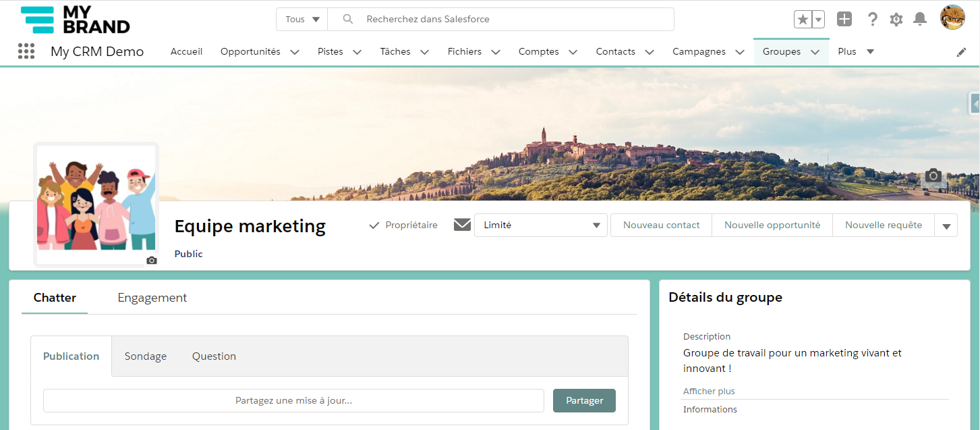
Task: Toggle the Propriétaire membership button
Action: coord(403,225)
